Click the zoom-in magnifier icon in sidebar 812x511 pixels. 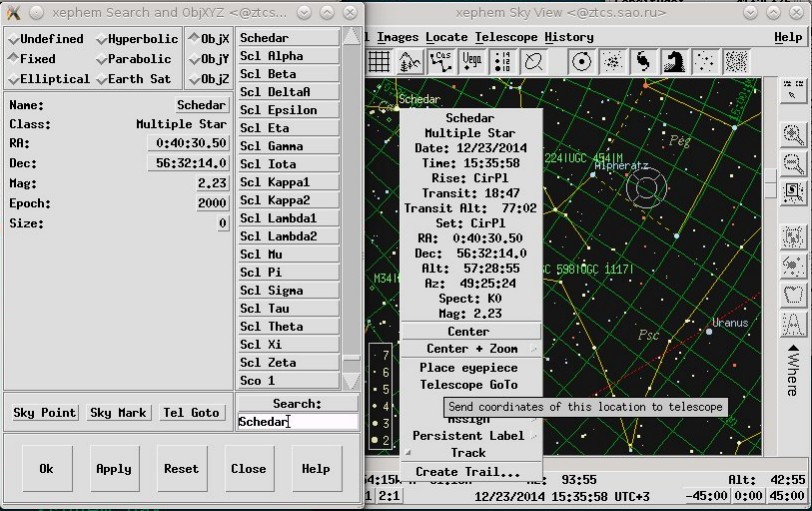(793, 136)
